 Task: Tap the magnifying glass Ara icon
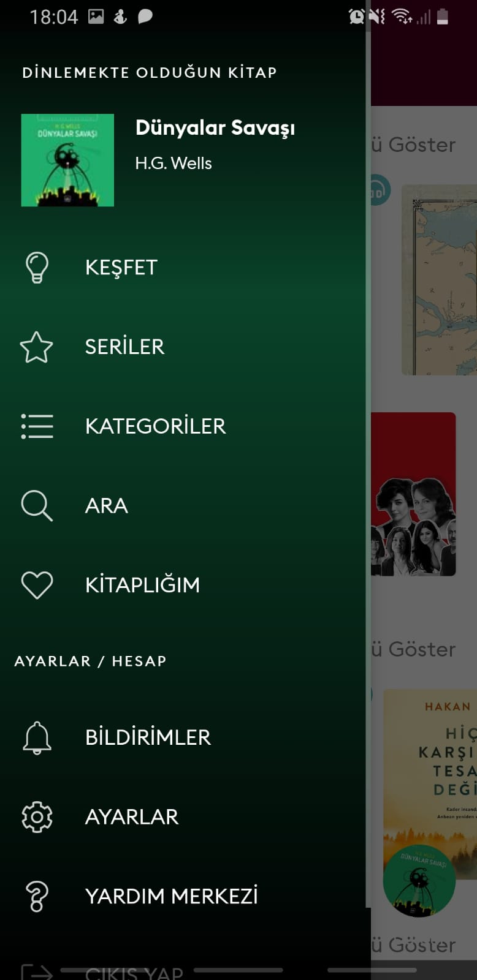37,506
